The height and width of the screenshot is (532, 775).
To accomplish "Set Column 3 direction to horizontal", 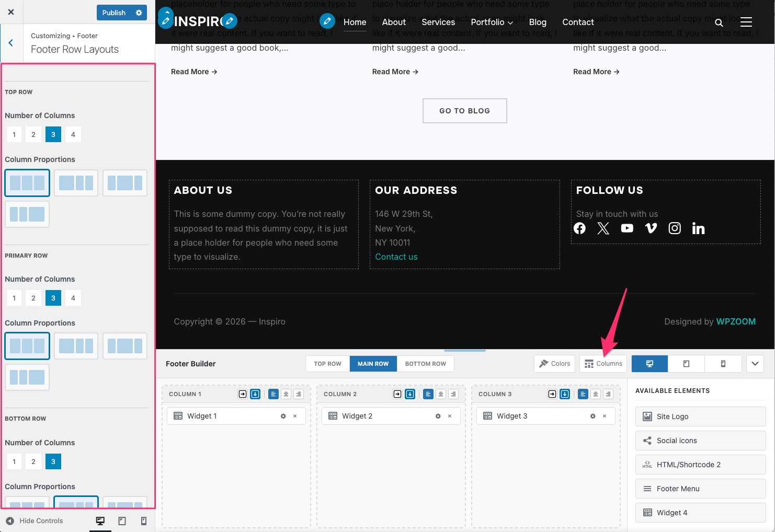I will point(552,394).
